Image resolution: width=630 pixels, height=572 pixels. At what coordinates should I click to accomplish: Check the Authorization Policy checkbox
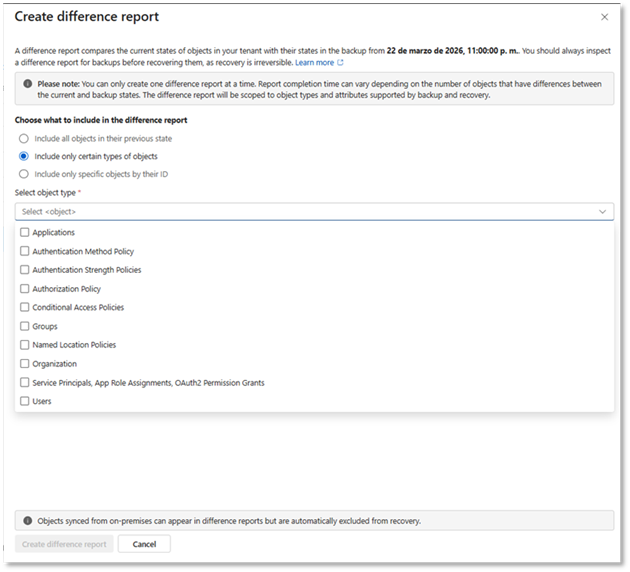pyautogui.click(x=25, y=289)
